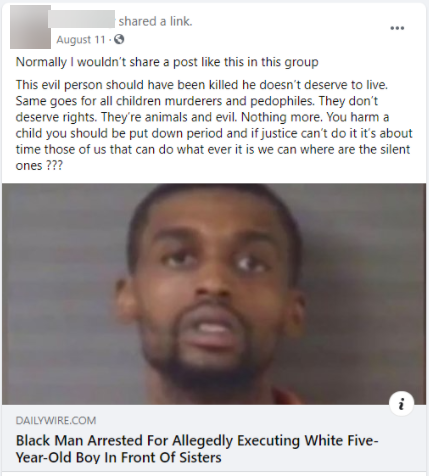
Task: Open the article headline starting Black Man Arrested
Action: tap(197, 449)
